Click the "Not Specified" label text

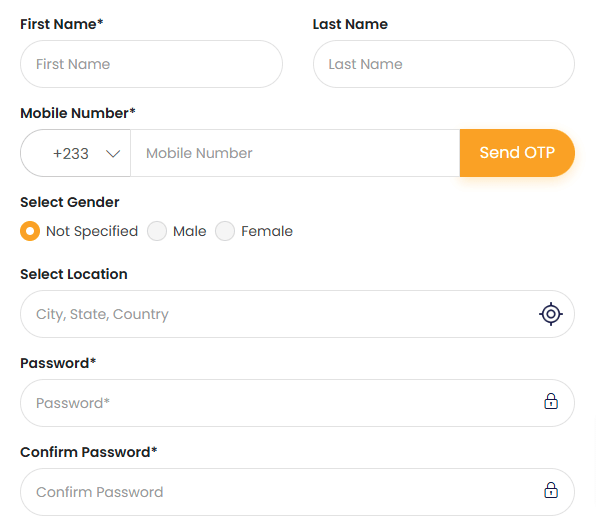[x=92, y=231]
